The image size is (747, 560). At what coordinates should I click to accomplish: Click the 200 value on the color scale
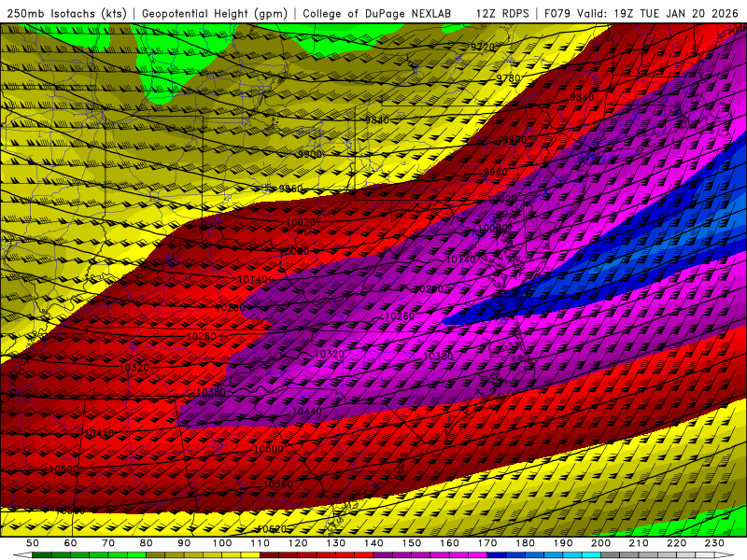click(x=601, y=543)
